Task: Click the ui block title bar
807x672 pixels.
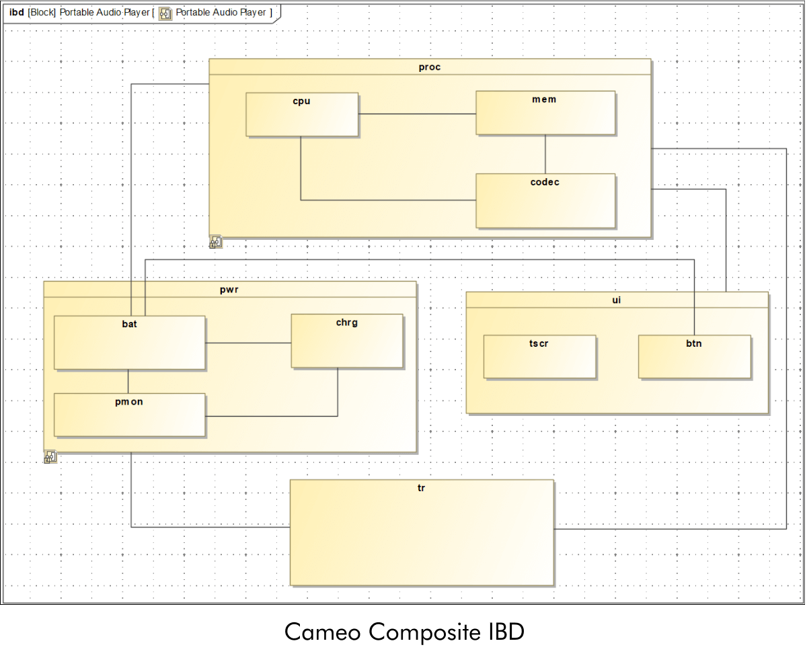Action: (x=616, y=300)
